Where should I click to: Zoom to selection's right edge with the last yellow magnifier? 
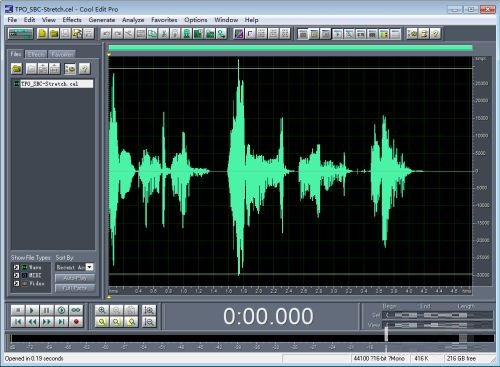131,322
